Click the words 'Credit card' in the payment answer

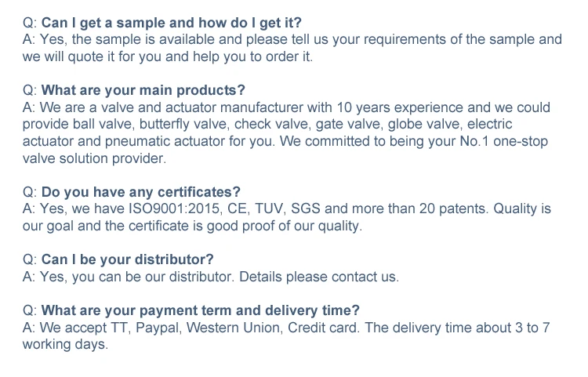coord(324,328)
